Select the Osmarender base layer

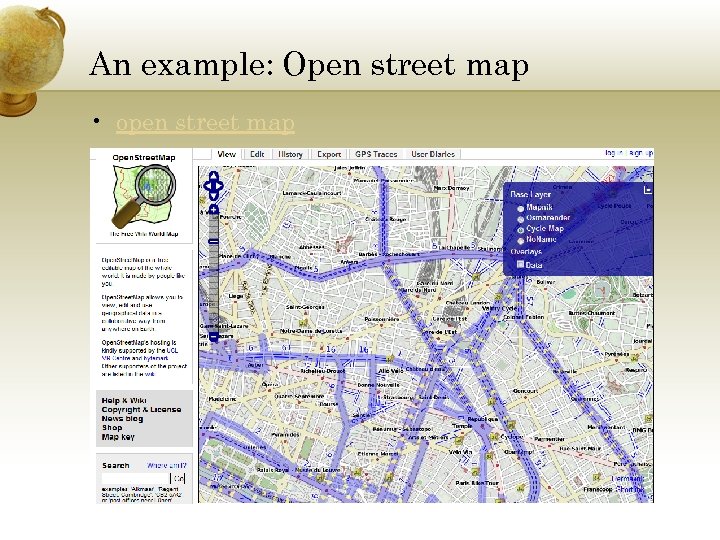click(521, 219)
